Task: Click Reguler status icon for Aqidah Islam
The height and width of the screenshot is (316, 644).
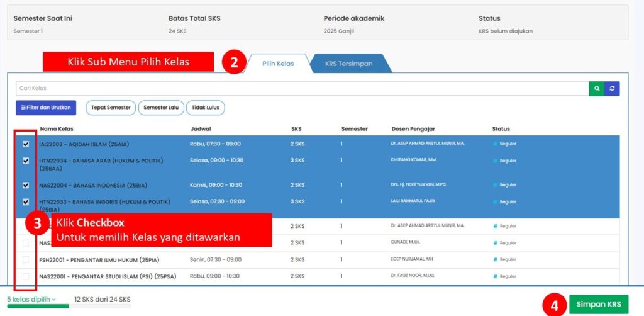Action: click(495, 144)
